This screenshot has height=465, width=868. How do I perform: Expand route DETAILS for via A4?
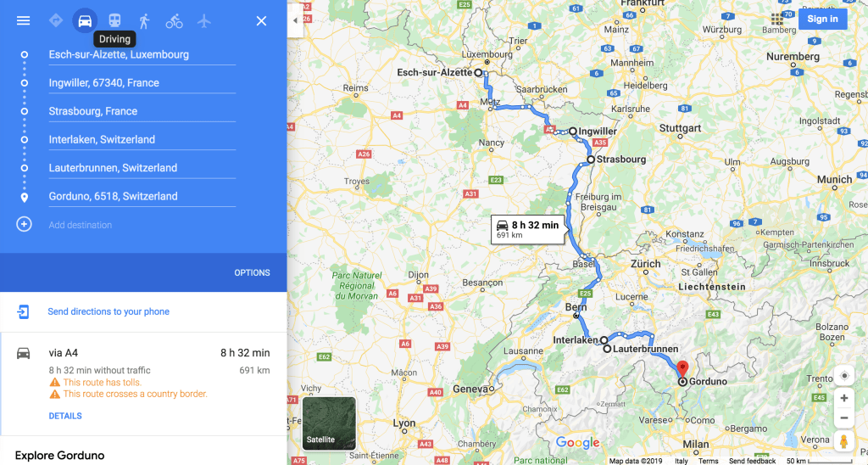(65, 416)
